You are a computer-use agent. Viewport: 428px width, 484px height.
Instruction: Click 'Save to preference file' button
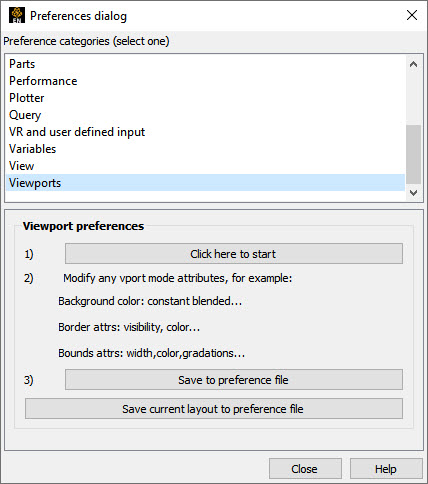point(234,380)
